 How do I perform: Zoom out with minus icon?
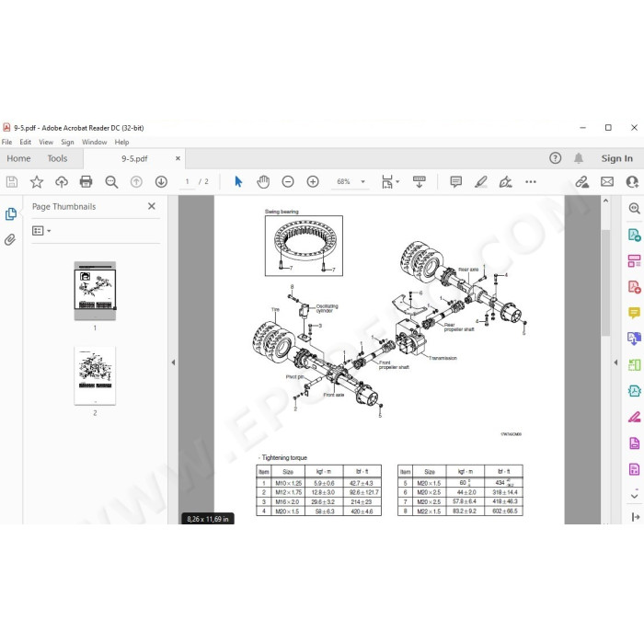point(288,181)
